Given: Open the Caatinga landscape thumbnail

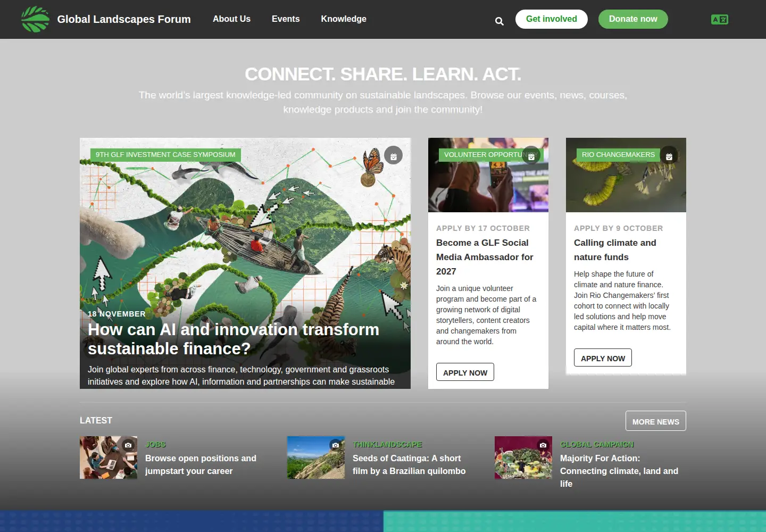Looking at the screenshot, I should pyautogui.click(x=316, y=458).
